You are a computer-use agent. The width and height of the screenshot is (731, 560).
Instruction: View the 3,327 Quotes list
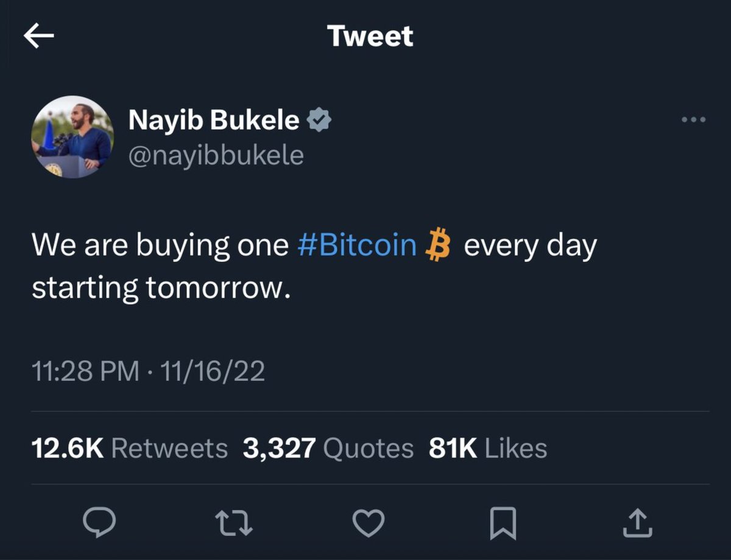328,449
